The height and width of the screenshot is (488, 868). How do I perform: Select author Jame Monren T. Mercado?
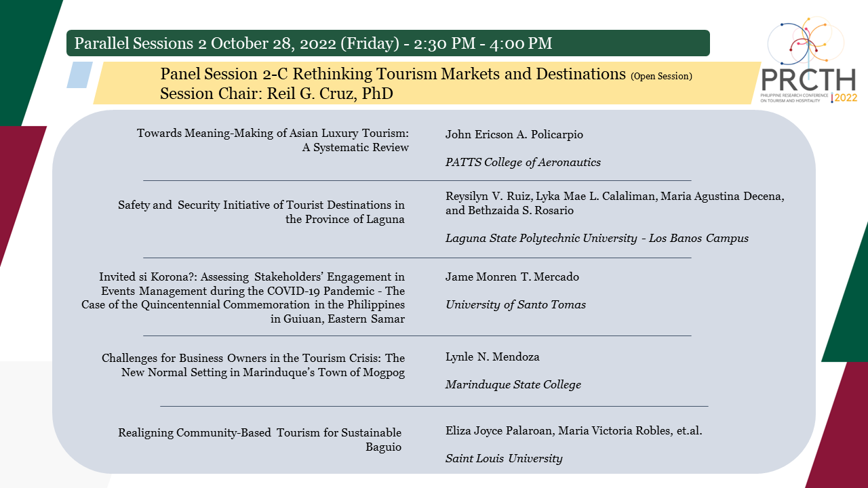click(512, 277)
